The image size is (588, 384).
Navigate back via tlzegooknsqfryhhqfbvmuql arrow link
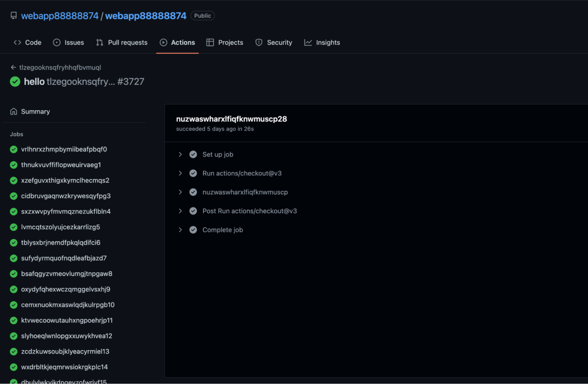[14, 67]
